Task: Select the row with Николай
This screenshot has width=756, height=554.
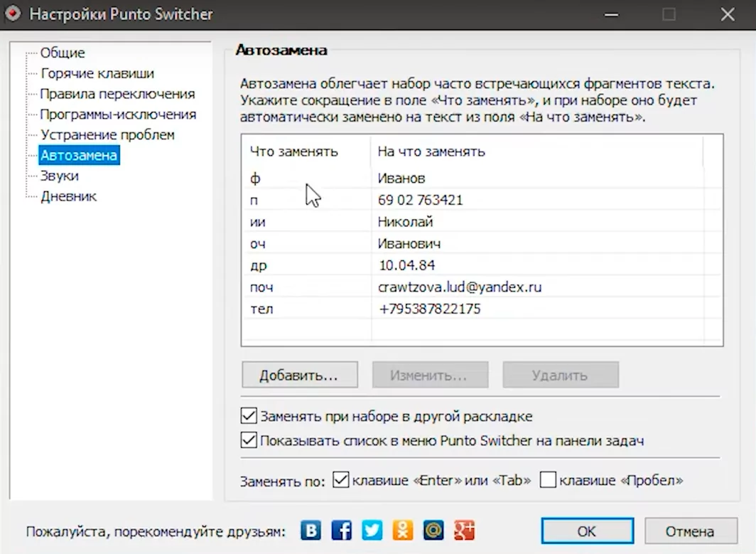Action: point(482,221)
